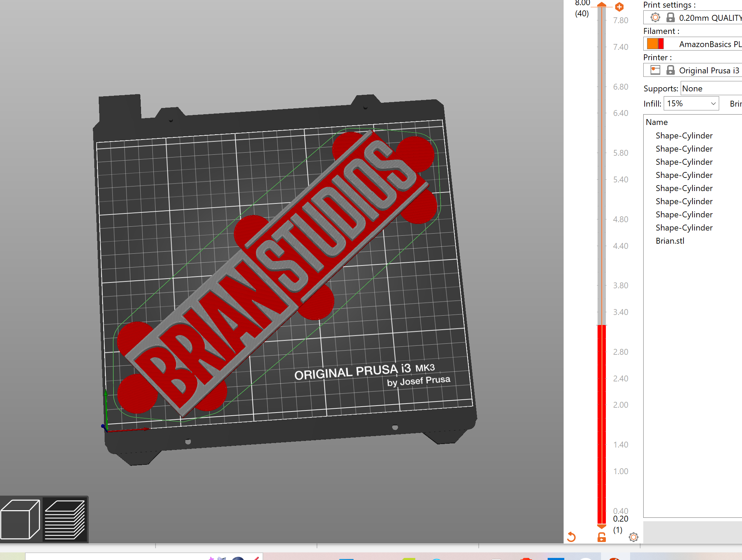Select the last Shape-Cylinder above Brian.stl
Image resolution: width=742 pixels, height=560 pixels.
(684, 228)
